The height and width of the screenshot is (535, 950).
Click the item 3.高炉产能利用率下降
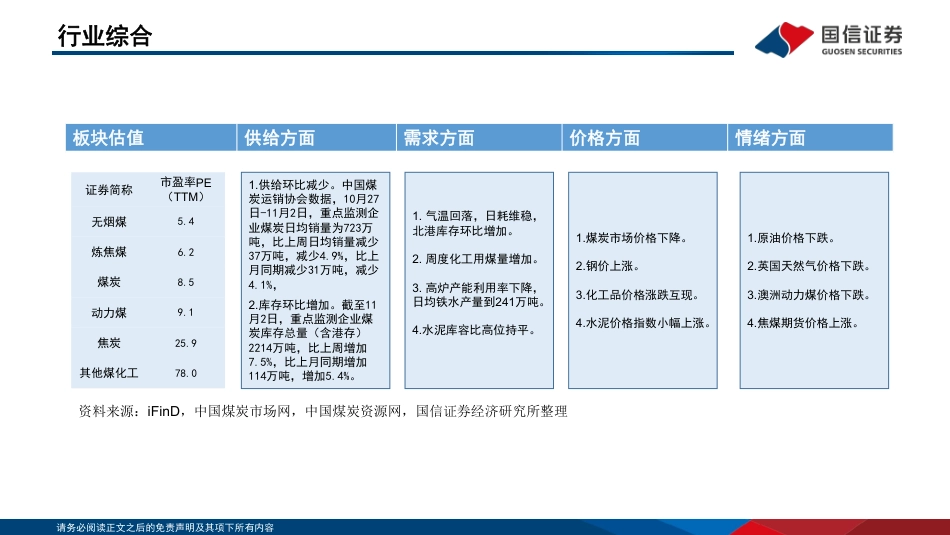click(479, 294)
